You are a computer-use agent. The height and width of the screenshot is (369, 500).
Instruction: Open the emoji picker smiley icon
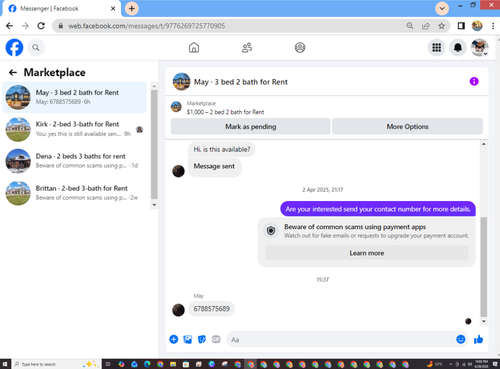461,339
